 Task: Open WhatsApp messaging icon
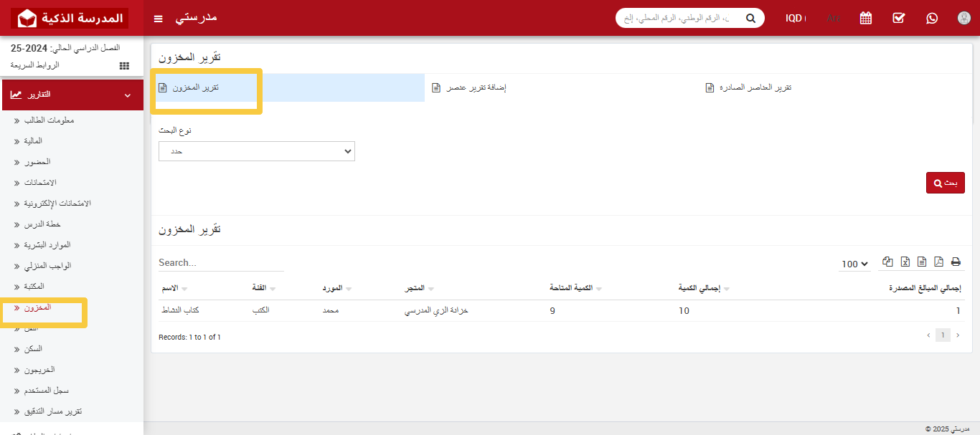[x=932, y=18]
